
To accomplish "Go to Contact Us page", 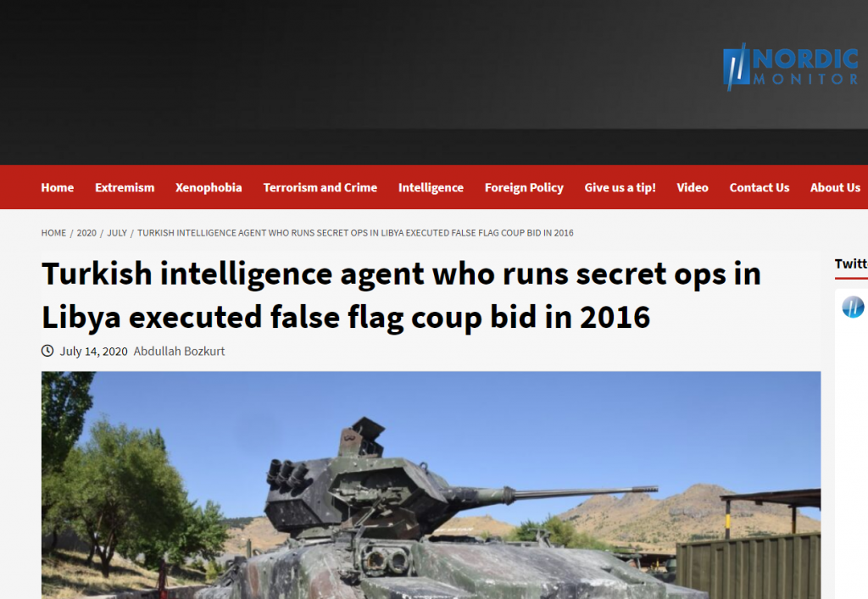I will [x=759, y=187].
